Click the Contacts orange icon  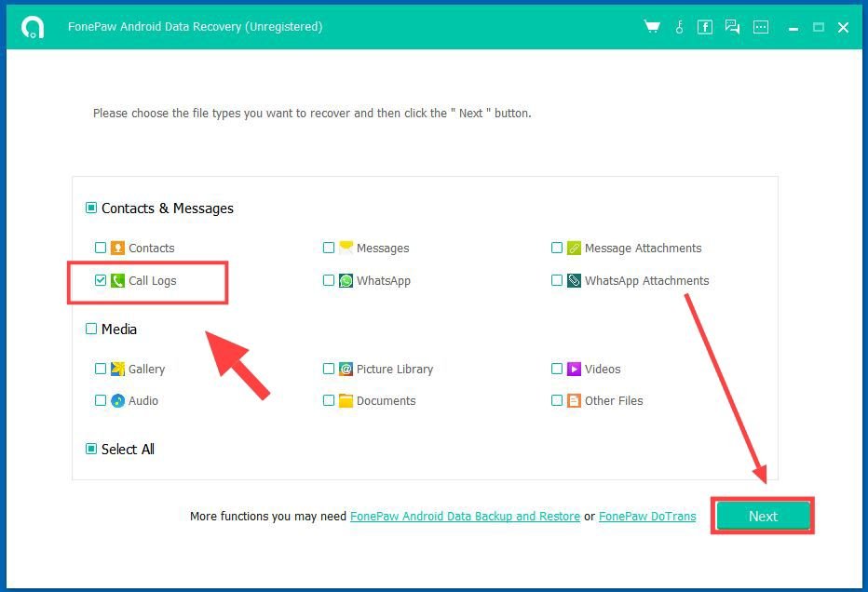coord(117,248)
